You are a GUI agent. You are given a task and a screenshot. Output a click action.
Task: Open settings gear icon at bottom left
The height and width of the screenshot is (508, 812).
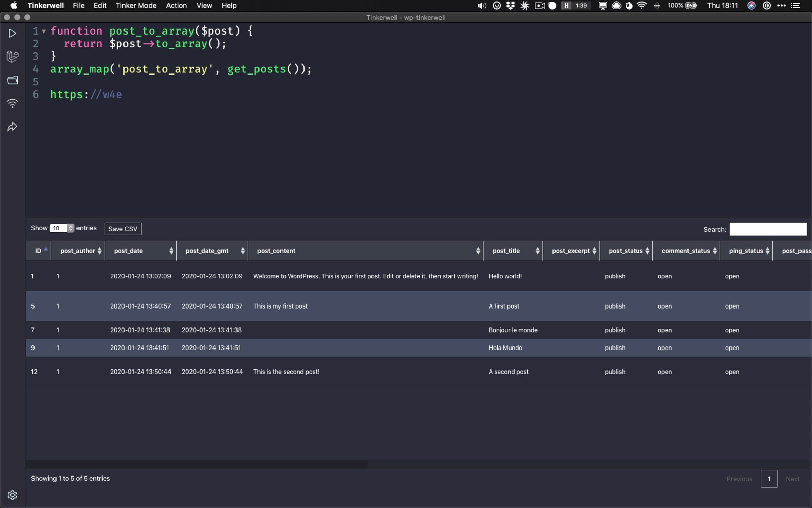(x=13, y=495)
